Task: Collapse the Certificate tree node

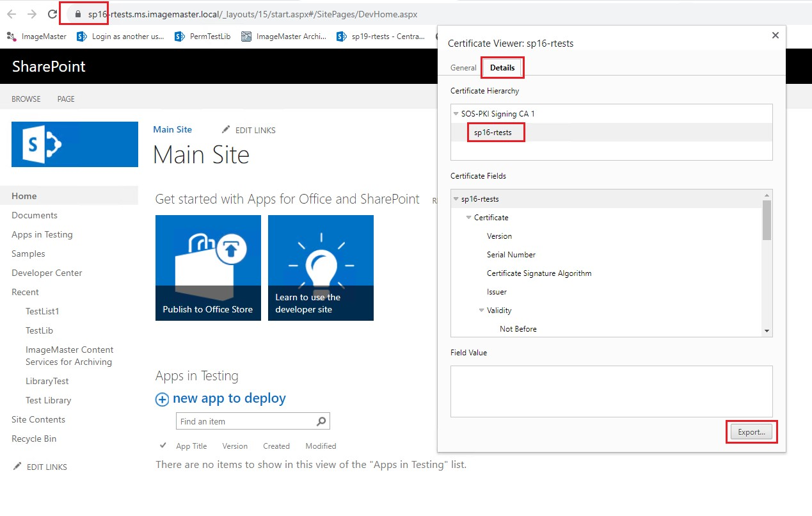Action: (469, 218)
